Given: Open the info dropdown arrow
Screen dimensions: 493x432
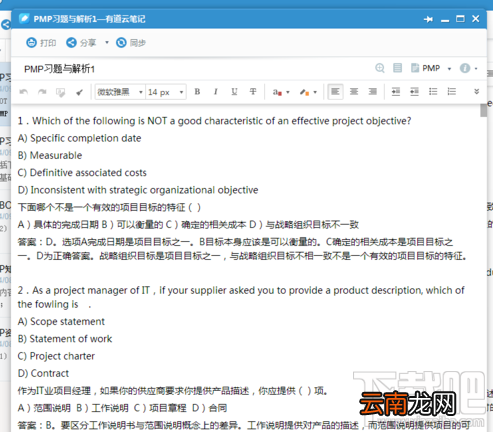Looking at the screenshot, I should pyautogui.click(x=476, y=69).
